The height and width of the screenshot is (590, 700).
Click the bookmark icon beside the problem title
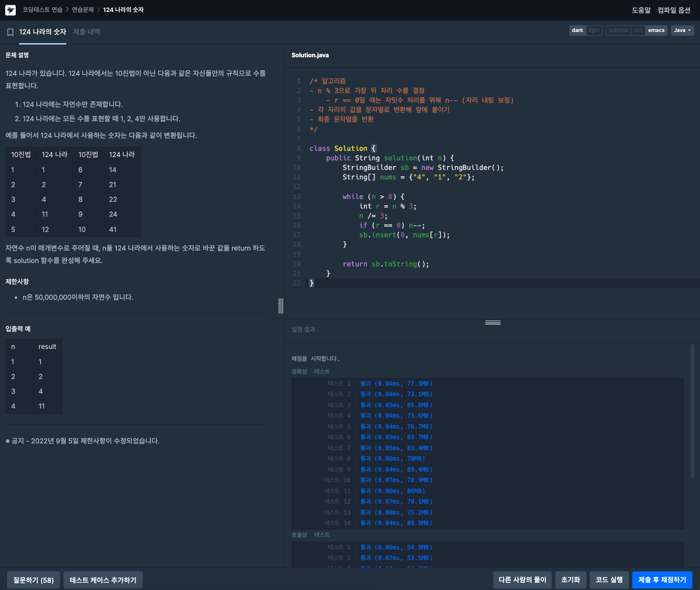click(10, 32)
